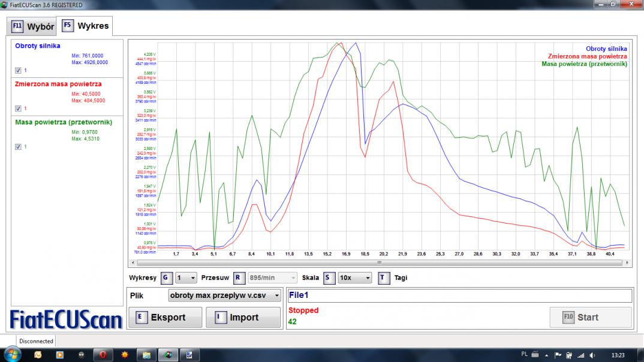644x362 pixels.
Task: Click the G shortcut icon beside Wykresy
Action: [x=166, y=278]
